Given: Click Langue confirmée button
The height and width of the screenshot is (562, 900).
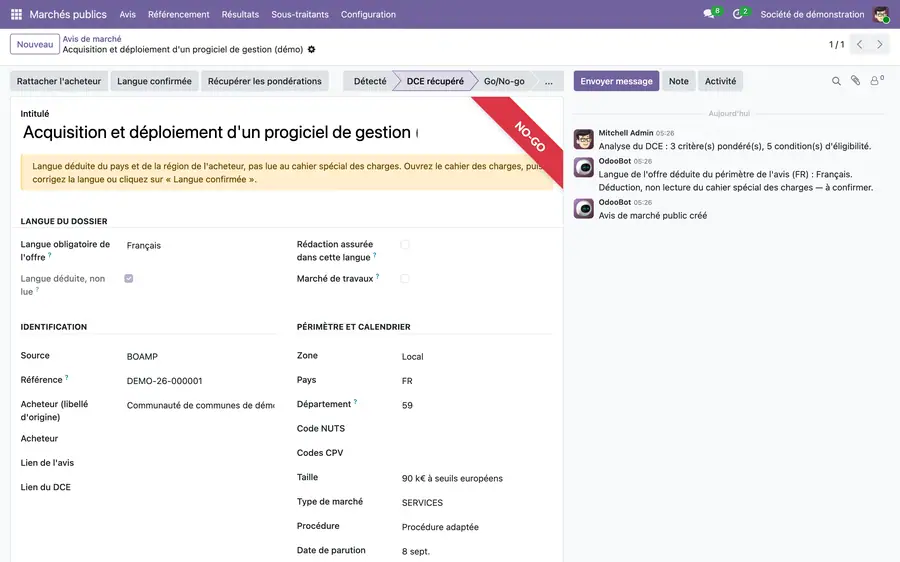Looking at the screenshot, I should coord(154,81).
